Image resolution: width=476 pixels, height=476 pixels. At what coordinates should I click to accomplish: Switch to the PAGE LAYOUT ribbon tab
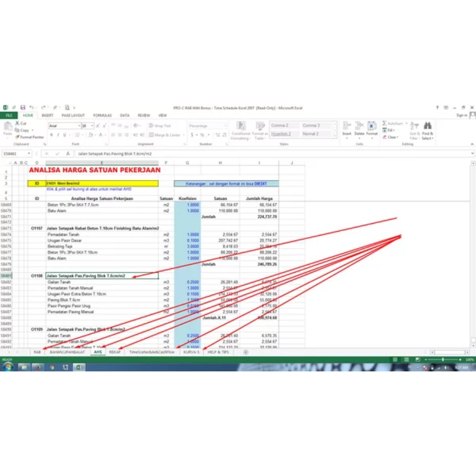click(73, 116)
